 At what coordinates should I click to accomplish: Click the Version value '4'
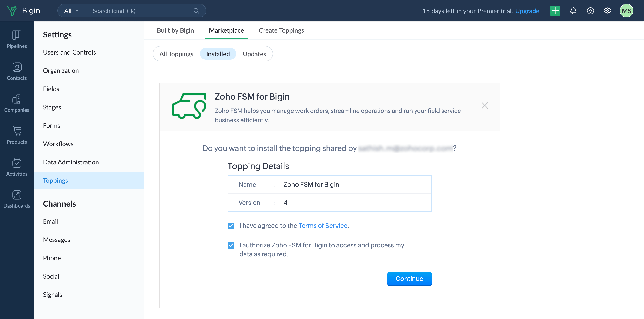[285, 202]
